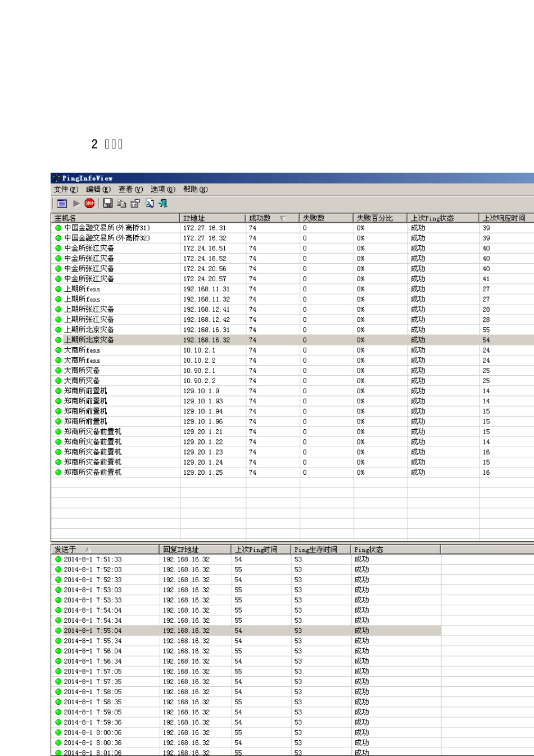Click the PingInfoView title bar app icon

[57, 178]
